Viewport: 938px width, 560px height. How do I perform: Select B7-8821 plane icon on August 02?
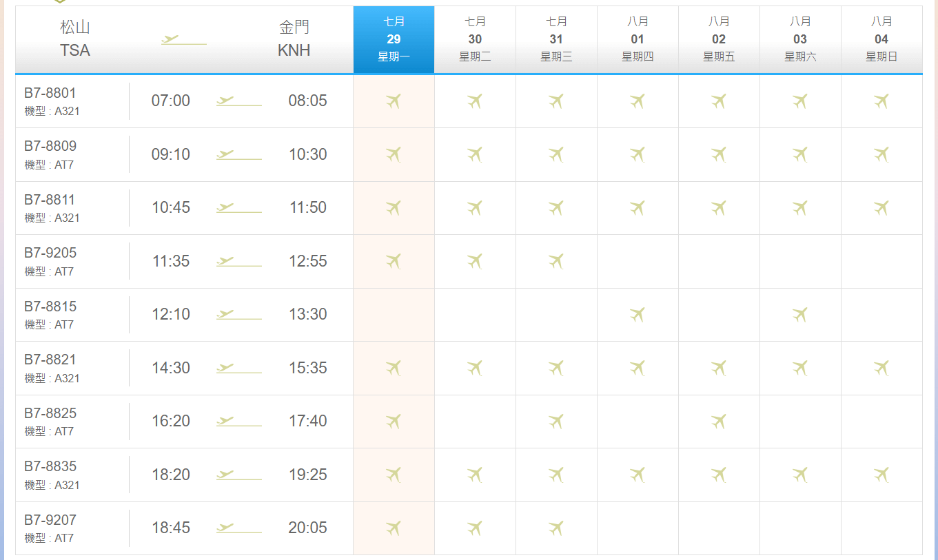(x=719, y=368)
